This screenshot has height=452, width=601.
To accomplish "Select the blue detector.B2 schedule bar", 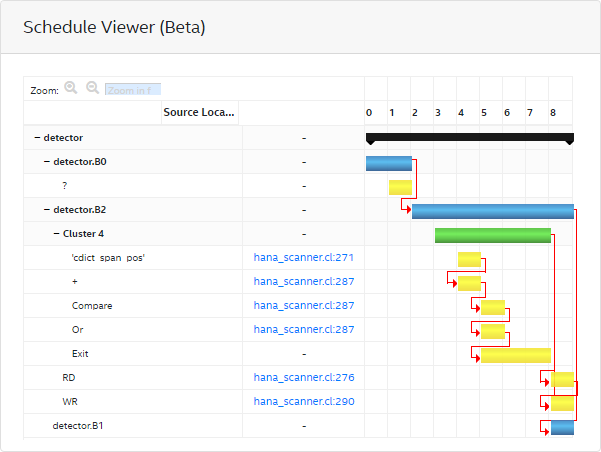I will point(492,211).
